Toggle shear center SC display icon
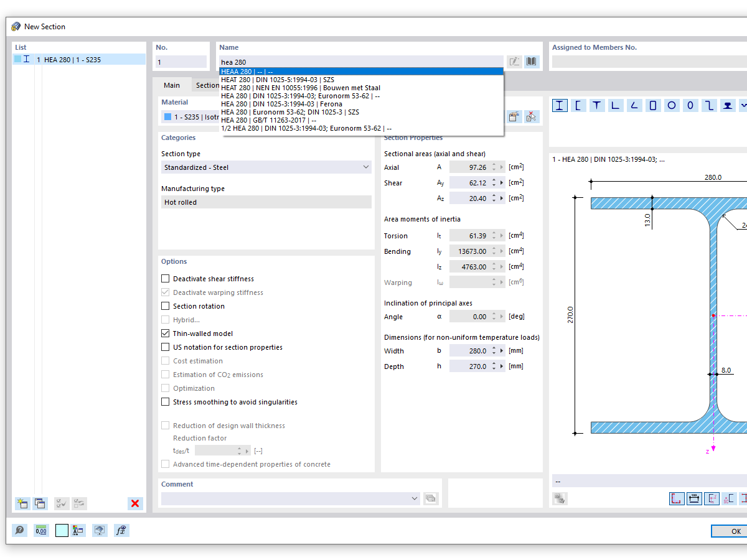The image size is (747, 560). [729, 498]
